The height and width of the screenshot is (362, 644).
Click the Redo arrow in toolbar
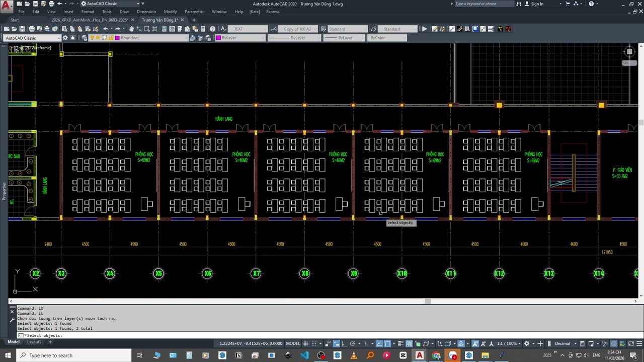118,29
